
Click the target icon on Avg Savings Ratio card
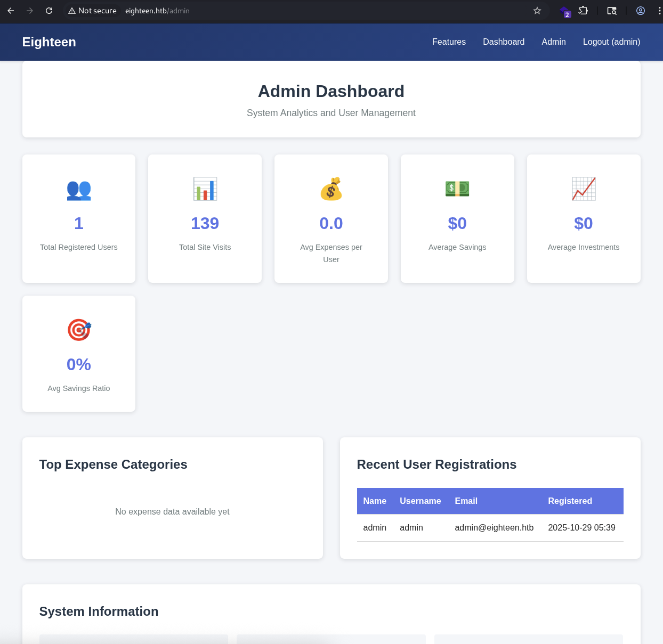coord(78,330)
